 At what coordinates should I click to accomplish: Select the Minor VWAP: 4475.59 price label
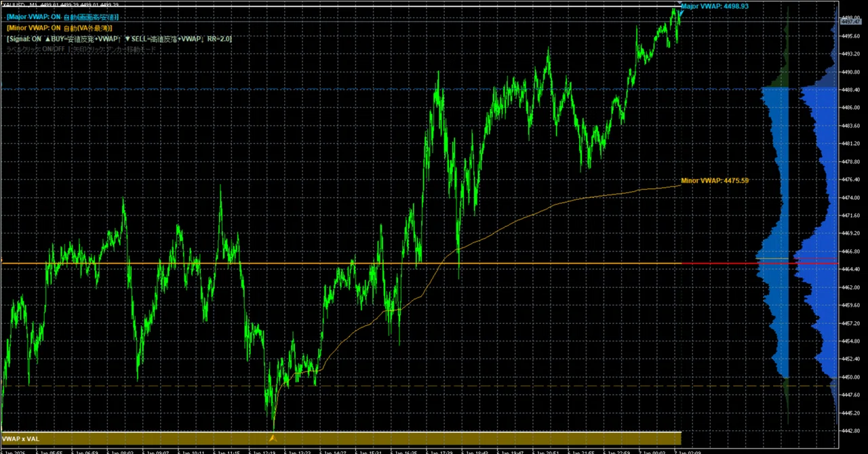coord(715,180)
